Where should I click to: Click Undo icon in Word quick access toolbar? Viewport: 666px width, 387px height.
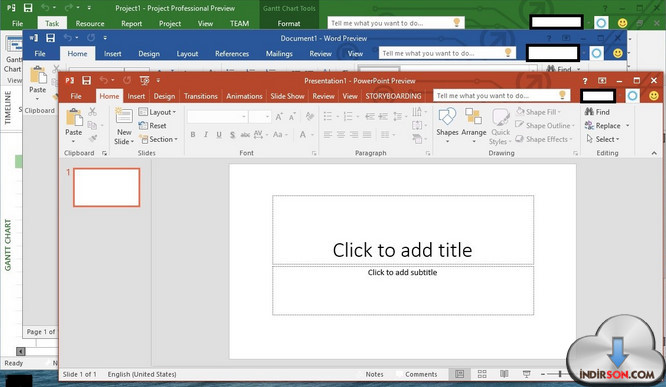tap(68, 38)
